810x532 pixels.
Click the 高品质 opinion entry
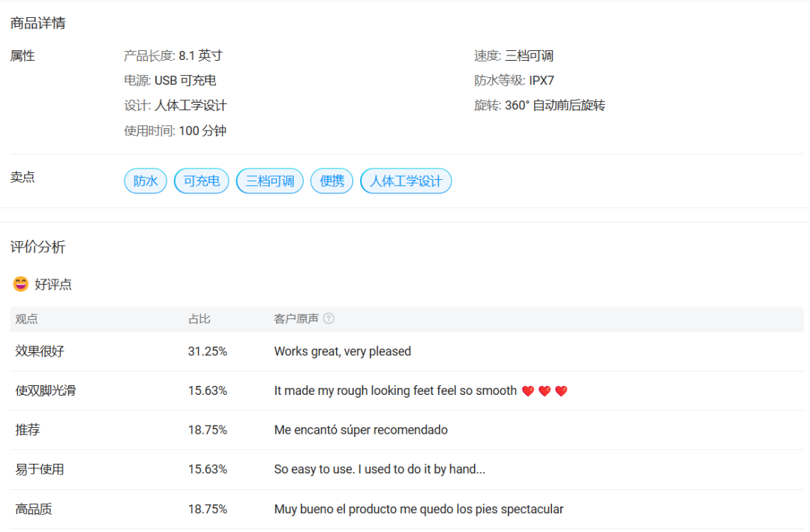pos(34,510)
